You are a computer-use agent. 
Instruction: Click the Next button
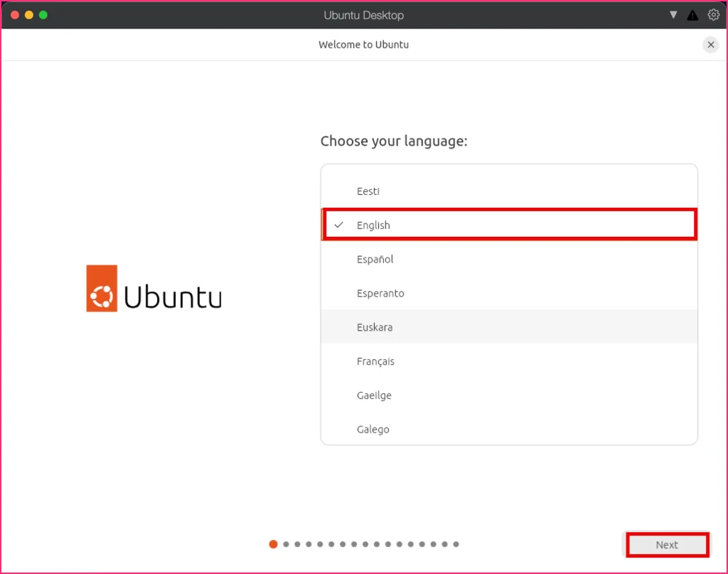(667, 545)
